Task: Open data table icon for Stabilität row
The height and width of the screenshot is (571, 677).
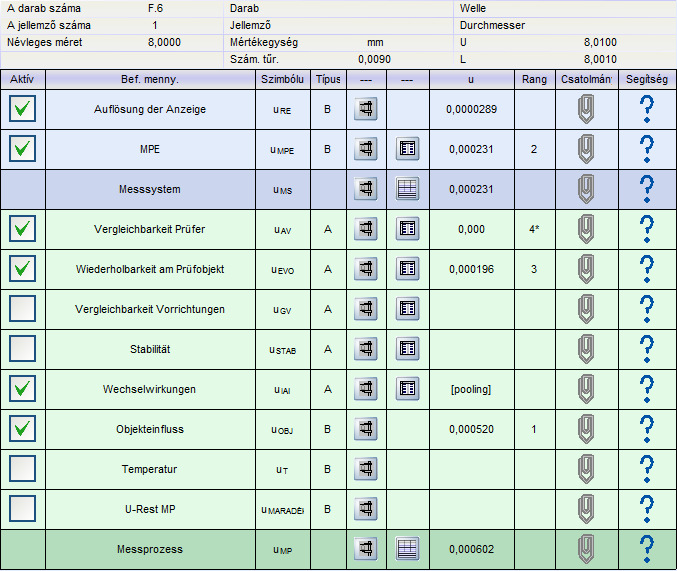Action: point(407,349)
